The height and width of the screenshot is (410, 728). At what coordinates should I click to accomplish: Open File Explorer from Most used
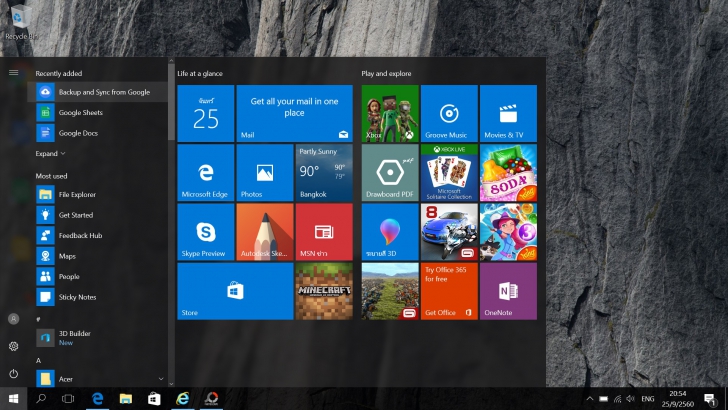[77, 194]
